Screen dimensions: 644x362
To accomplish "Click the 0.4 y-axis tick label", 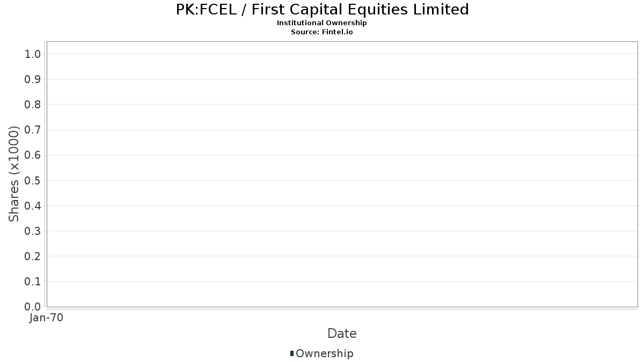I will click(33, 205).
